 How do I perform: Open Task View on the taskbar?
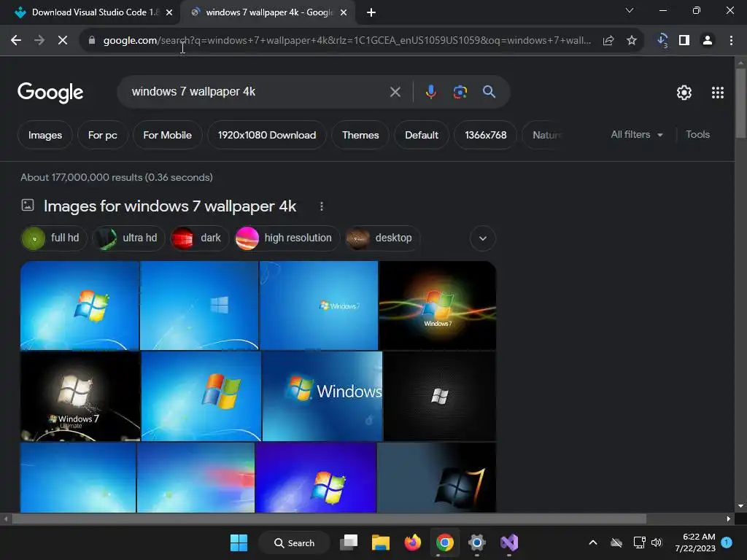click(x=349, y=542)
